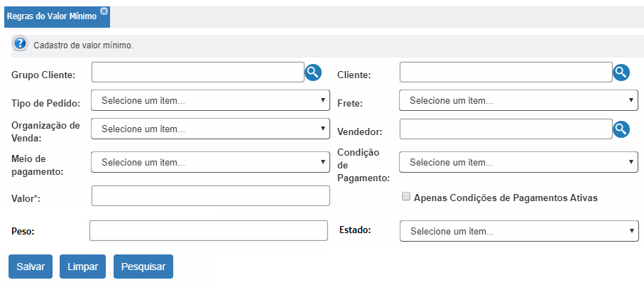Open the Condição de Pagamento dropdown

click(518, 162)
